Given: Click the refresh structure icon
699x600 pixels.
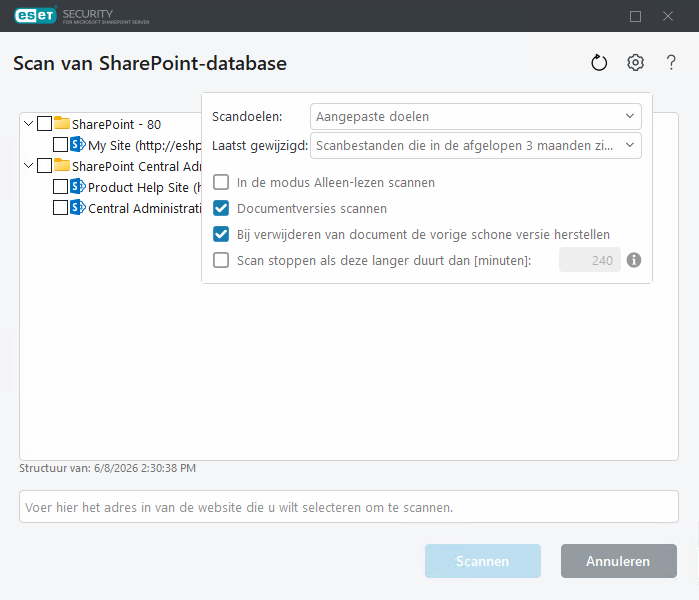Looking at the screenshot, I should (599, 63).
